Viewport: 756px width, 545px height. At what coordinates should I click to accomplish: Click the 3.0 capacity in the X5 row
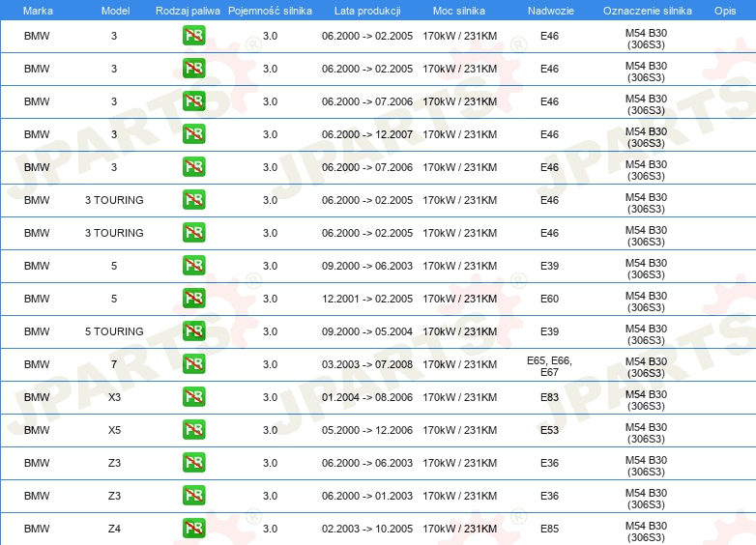[x=270, y=430]
